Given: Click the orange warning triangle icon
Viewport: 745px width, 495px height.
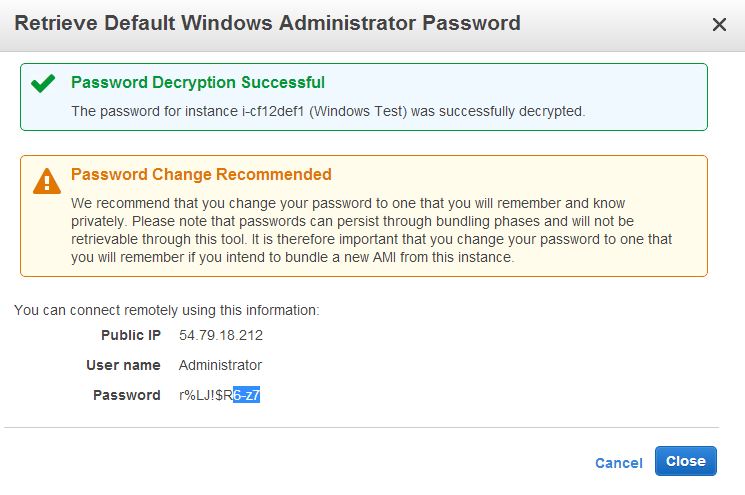Looking at the screenshot, I should tap(47, 181).
